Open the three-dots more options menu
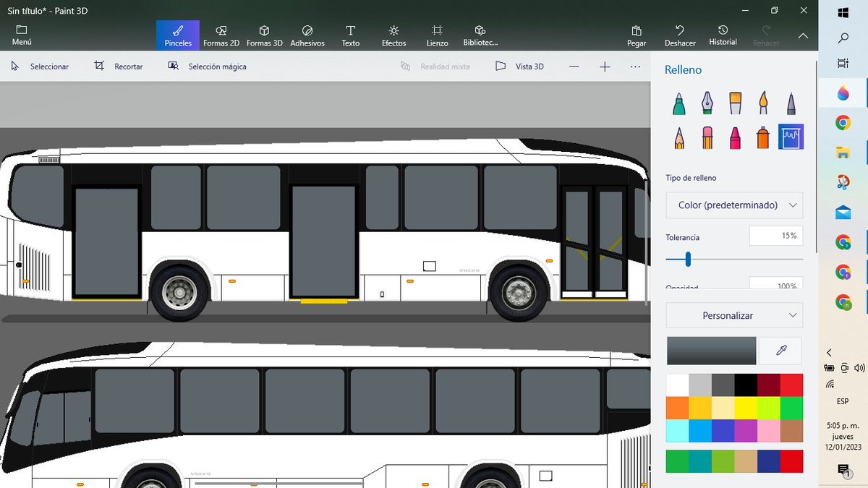The width and height of the screenshot is (868, 488). click(635, 67)
